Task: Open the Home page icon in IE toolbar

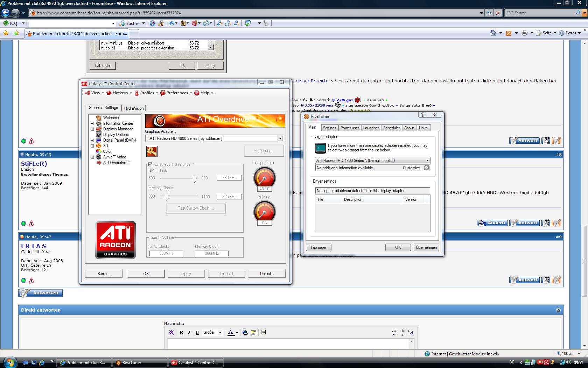Action: coord(493,33)
